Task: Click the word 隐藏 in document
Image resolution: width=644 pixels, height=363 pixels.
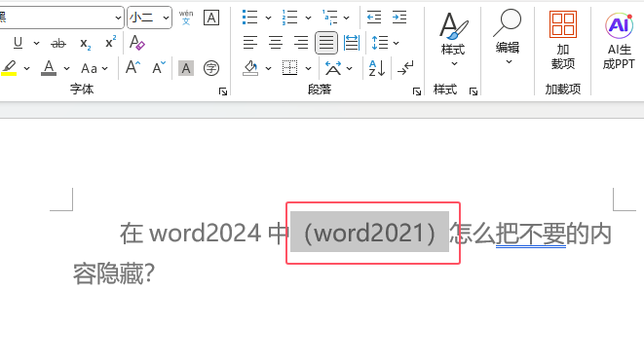Action: [x=120, y=273]
